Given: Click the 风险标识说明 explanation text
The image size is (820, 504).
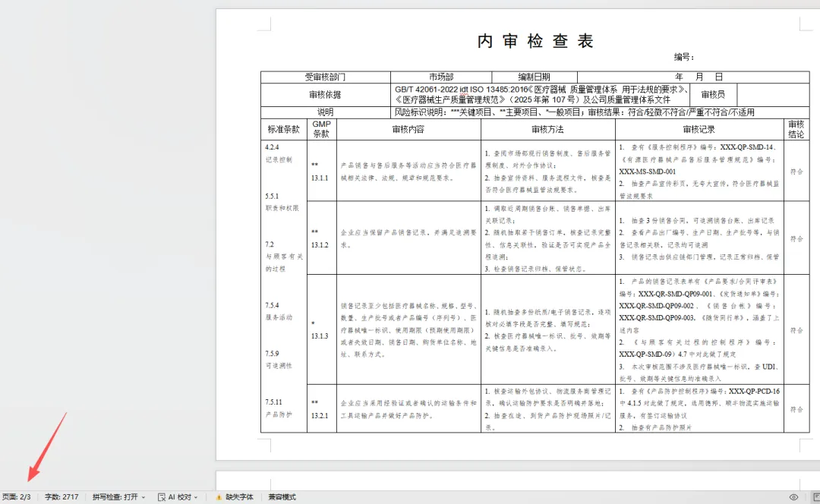Looking at the screenshot, I should pos(574,112).
